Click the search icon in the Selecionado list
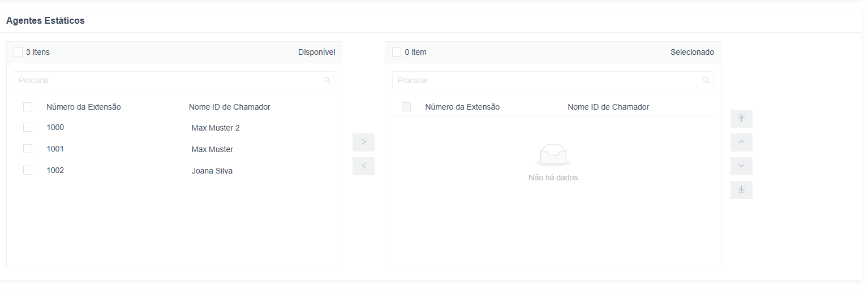868x290 pixels. [x=706, y=80]
